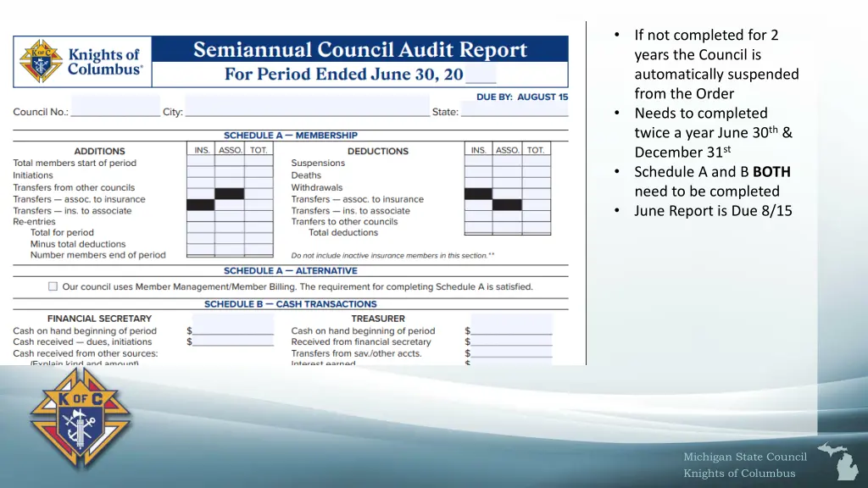The image size is (868, 488).
Task: Click the 'Initiations' row label
Action: coord(33,175)
